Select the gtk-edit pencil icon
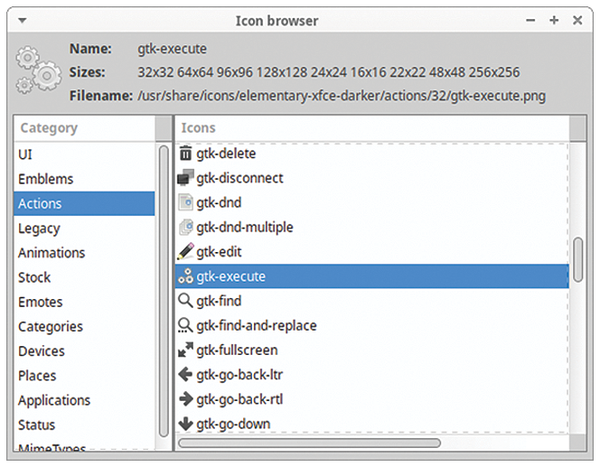This screenshot has width=600, height=467. point(185,252)
